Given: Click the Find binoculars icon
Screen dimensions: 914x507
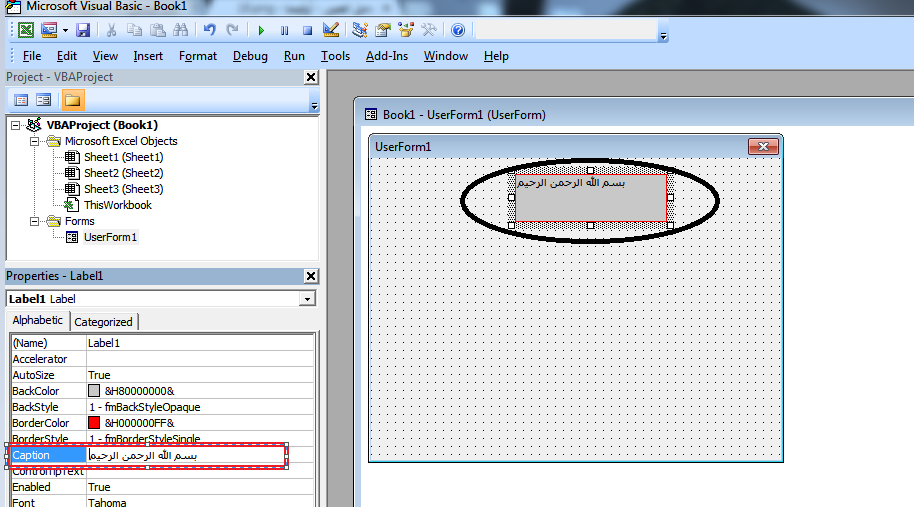Looking at the screenshot, I should (x=181, y=30).
